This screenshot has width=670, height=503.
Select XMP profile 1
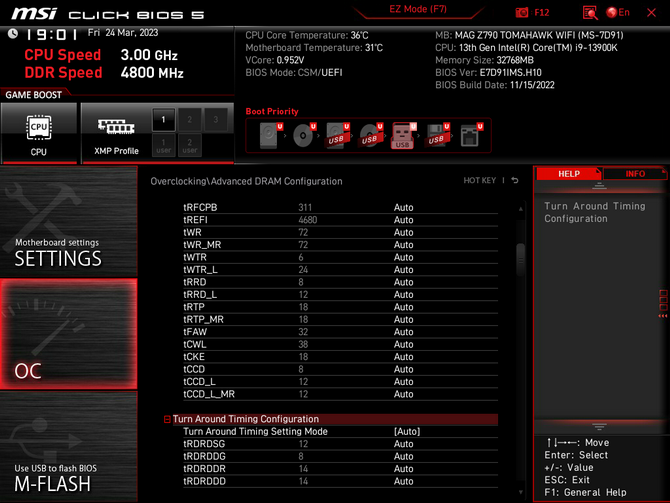[x=163, y=120]
